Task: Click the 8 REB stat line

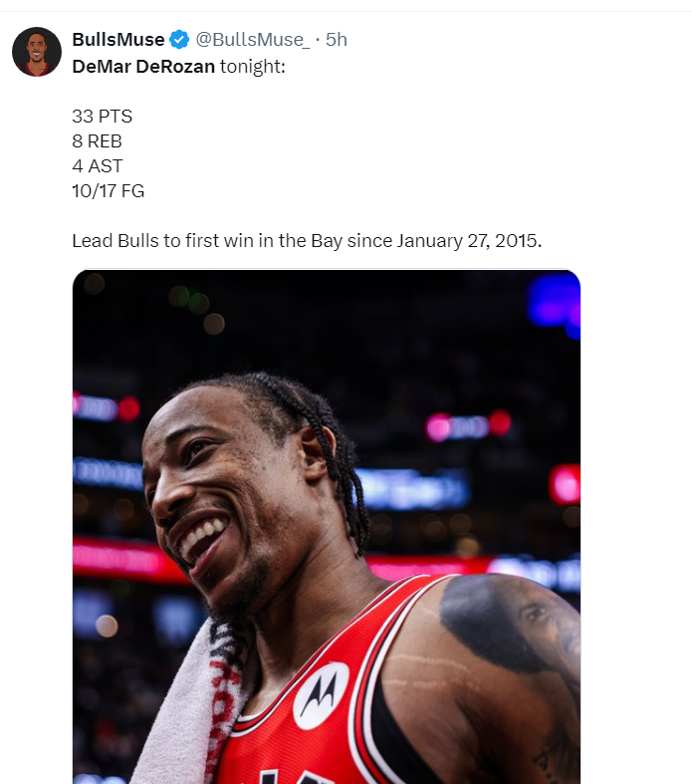Action: (x=97, y=141)
